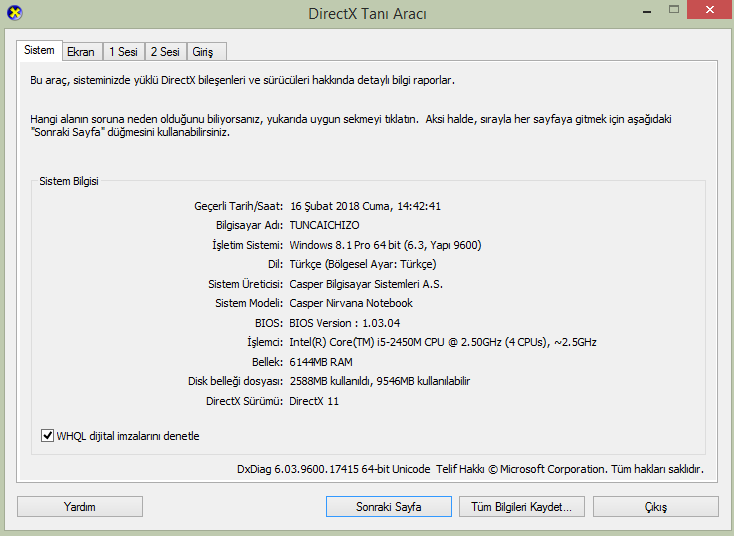Click the Sistem Üreticisi label

(x=246, y=284)
